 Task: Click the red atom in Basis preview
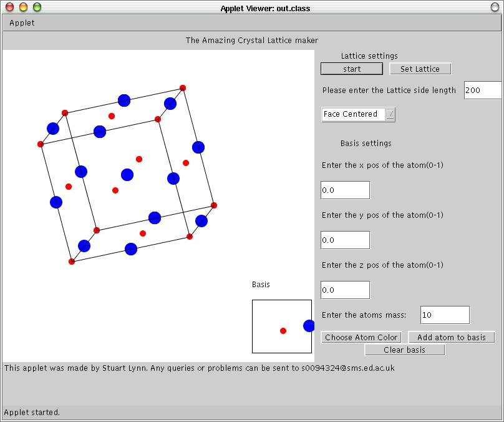coord(283,330)
